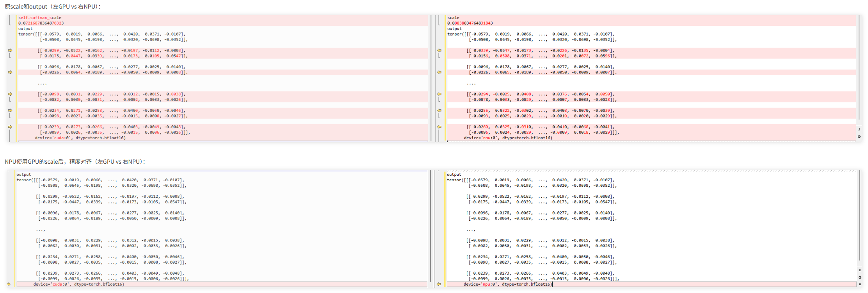Screen dimensions: 868x293
Task: Click the vertical scrollbar of the original-scale NPU pane
Action: (x=859, y=68)
